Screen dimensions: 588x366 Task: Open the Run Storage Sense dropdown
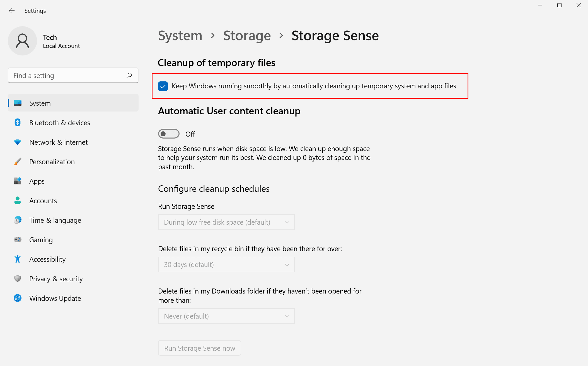226,222
